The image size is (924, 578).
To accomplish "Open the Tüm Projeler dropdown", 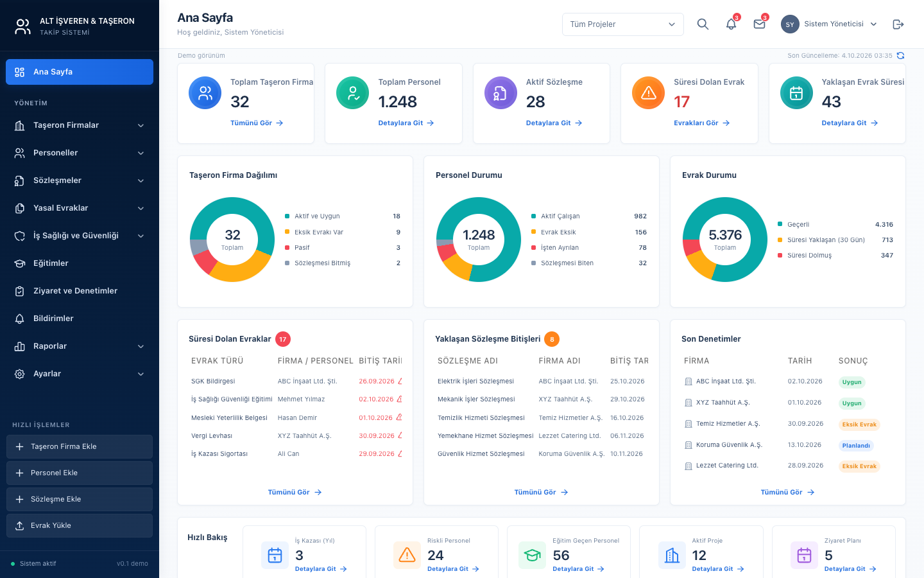I will [622, 24].
